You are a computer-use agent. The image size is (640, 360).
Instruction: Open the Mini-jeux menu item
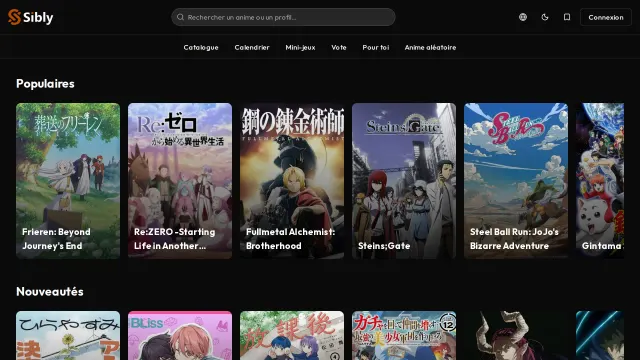click(x=300, y=47)
